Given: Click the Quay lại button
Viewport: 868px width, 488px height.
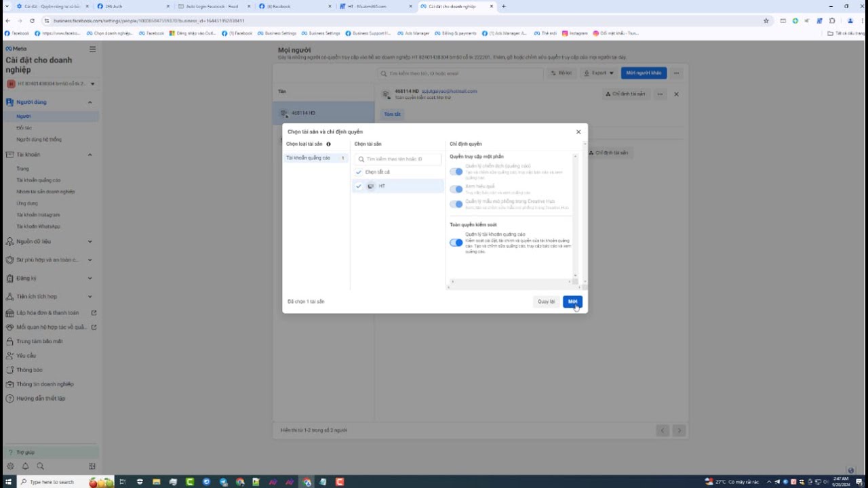Looking at the screenshot, I should (x=546, y=302).
